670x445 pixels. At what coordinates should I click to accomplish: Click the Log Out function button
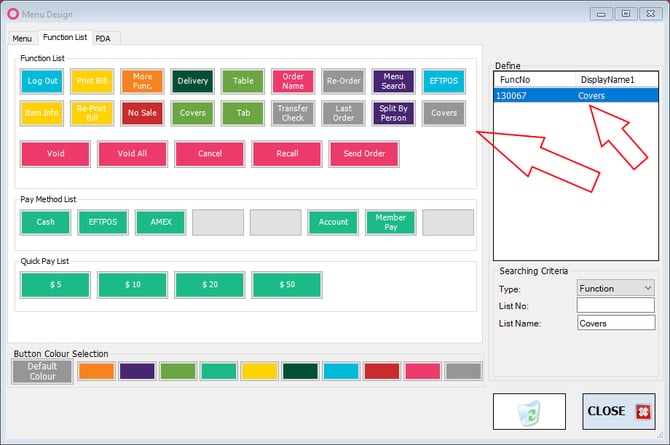[42, 81]
